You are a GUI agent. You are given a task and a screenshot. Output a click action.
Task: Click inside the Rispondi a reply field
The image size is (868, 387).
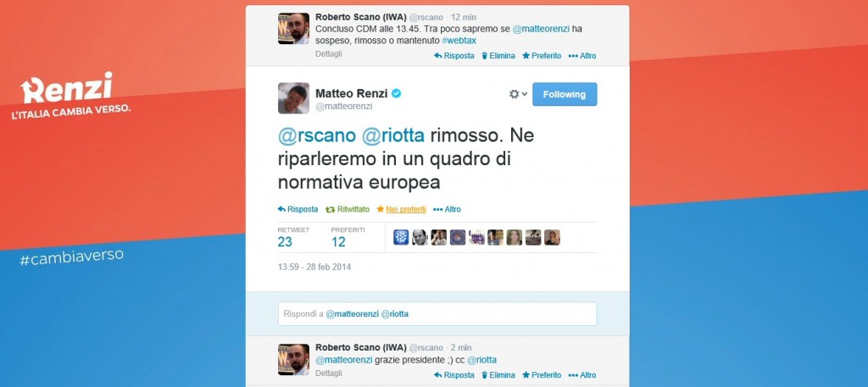(x=437, y=313)
